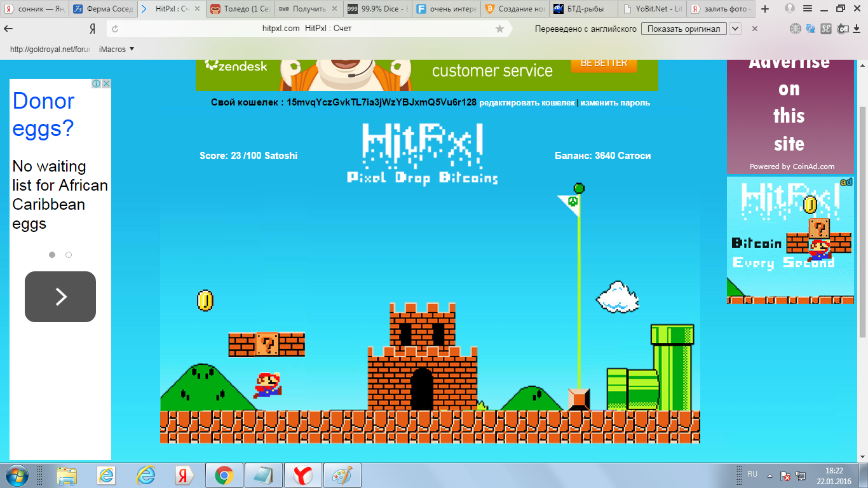Click 'Показать оригинал' button

point(684,29)
